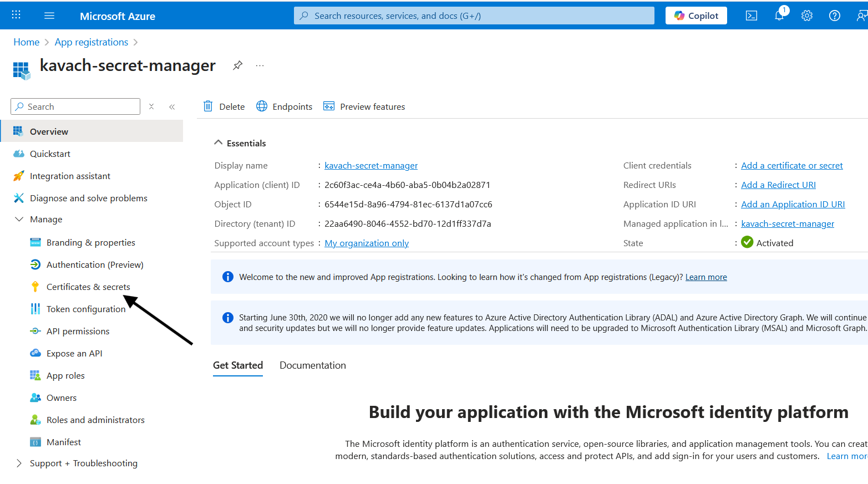Click the Certificates & secrets key icon
The height and width of the screenshot is (484, 868).
[x=35, y=287]
